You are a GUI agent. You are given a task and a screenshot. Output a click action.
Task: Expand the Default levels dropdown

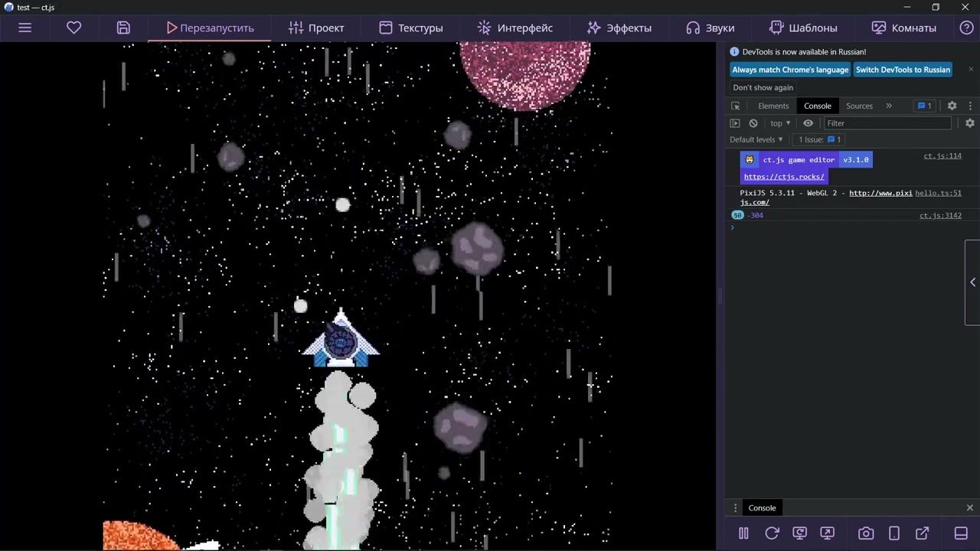[756, 139]
